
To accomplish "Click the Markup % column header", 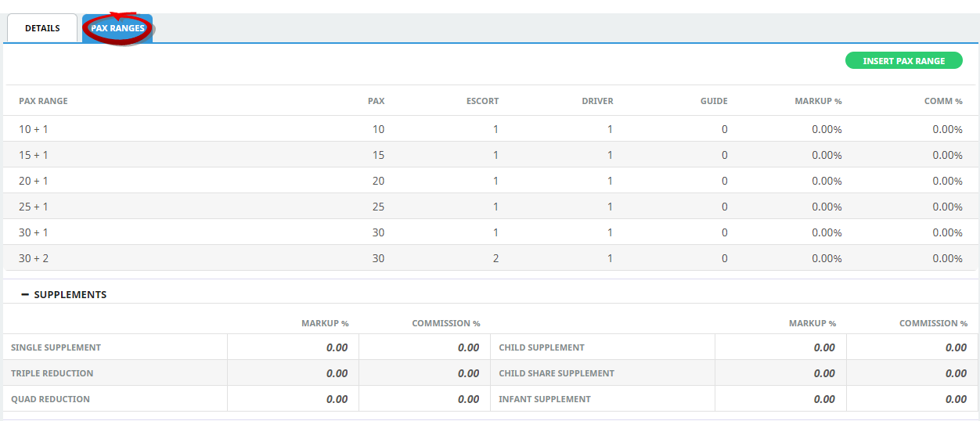I will tap(818, 101).
